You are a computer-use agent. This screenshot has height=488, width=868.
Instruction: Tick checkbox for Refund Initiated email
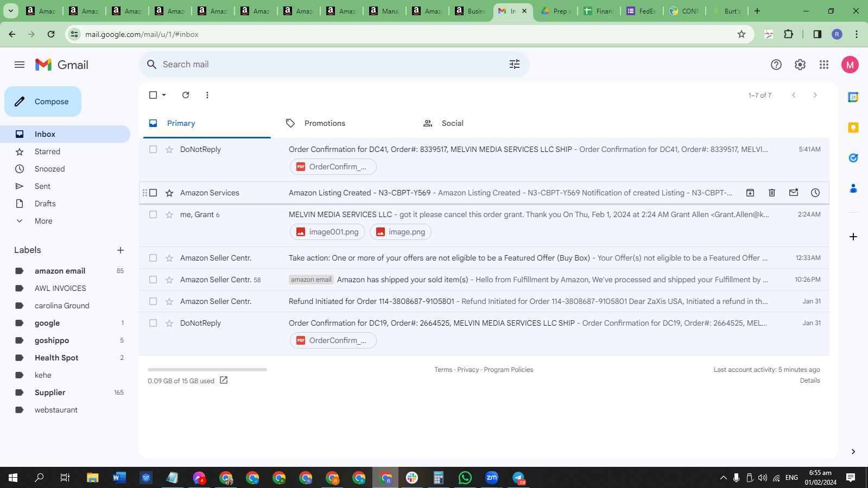click(153, 301)
